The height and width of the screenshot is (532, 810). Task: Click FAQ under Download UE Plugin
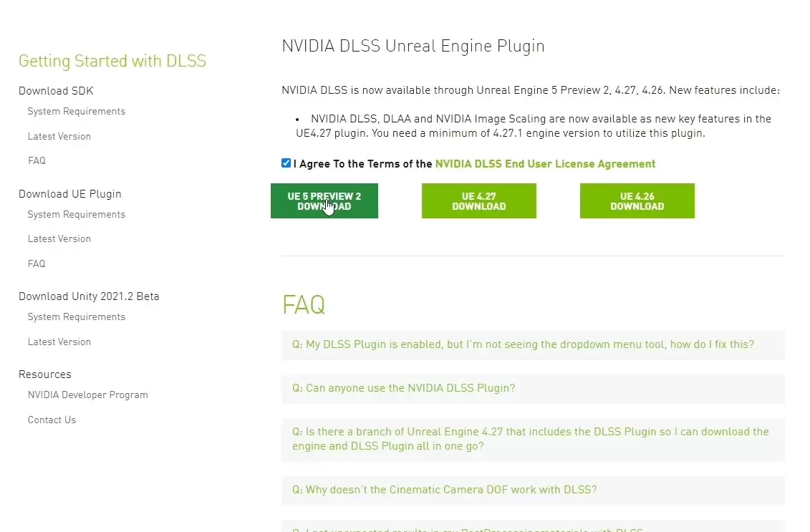(x=37, y=263)
